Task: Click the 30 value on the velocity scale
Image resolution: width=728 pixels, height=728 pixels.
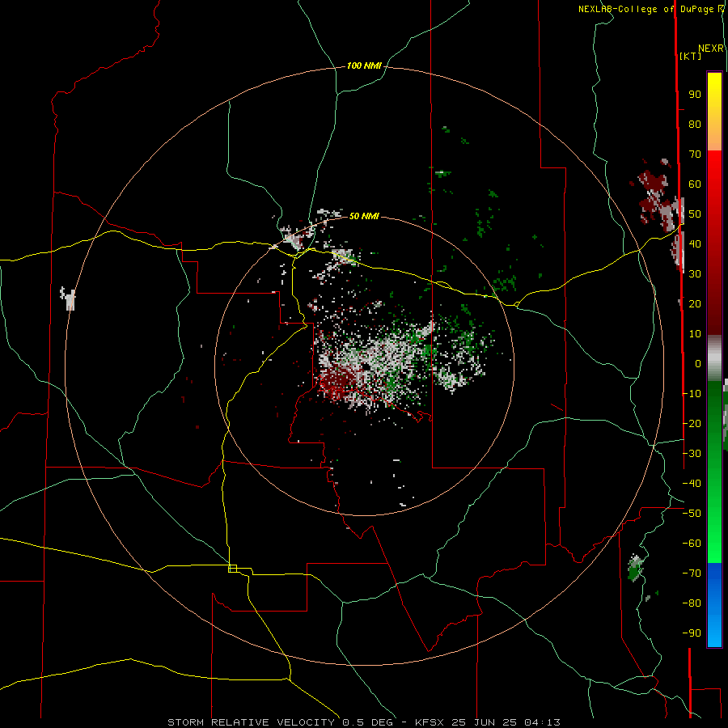Action: click(x=695, y=274)
